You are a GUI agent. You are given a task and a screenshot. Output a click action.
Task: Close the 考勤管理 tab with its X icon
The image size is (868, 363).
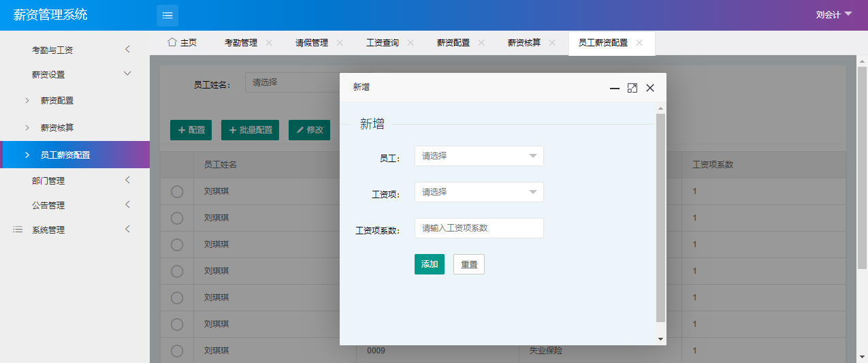point(269,42)
